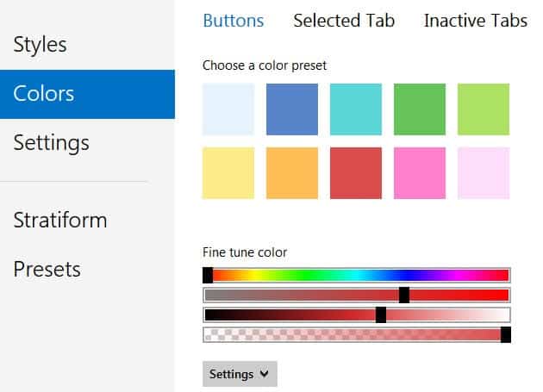Switch to the Inactive Tabs tab
The width and height of the screenshot is (543, 392).
coord(476,21)
